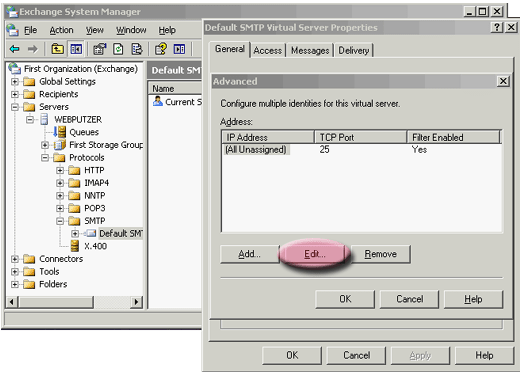Click the Forward arrow toolbar icon
This screenshot has width=520, height=372.
32,49
